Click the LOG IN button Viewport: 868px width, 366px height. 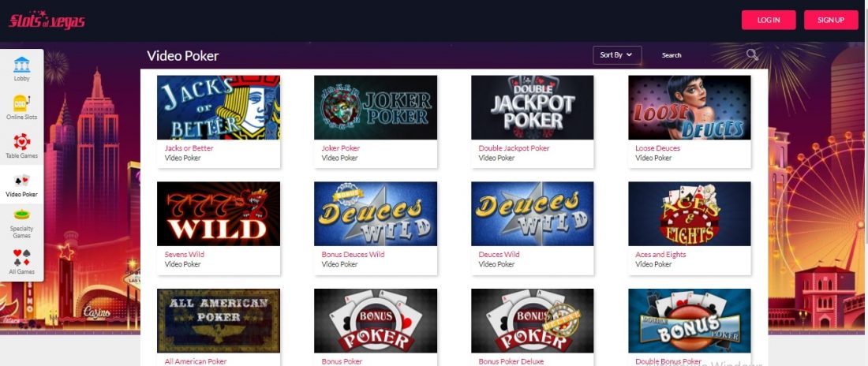[769, 20]
